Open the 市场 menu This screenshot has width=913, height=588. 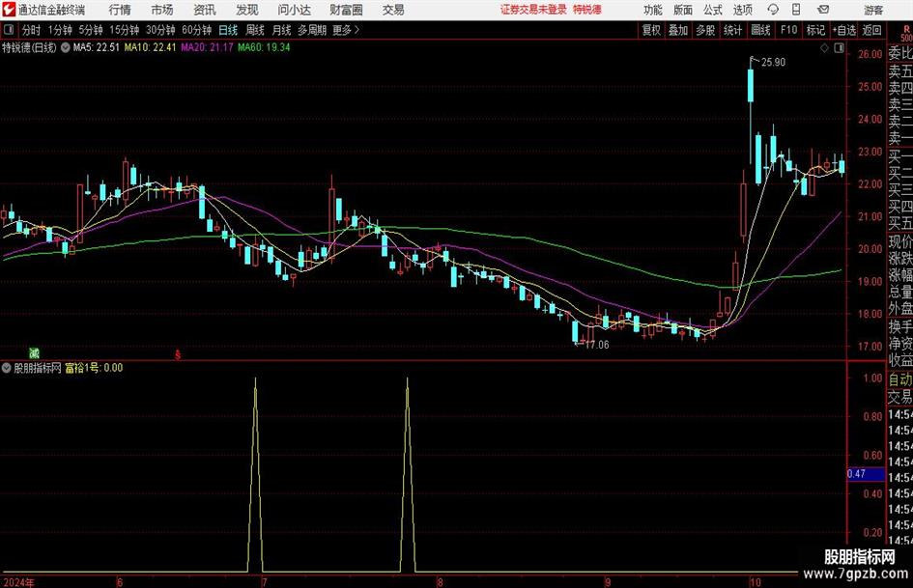pos(162,10)
